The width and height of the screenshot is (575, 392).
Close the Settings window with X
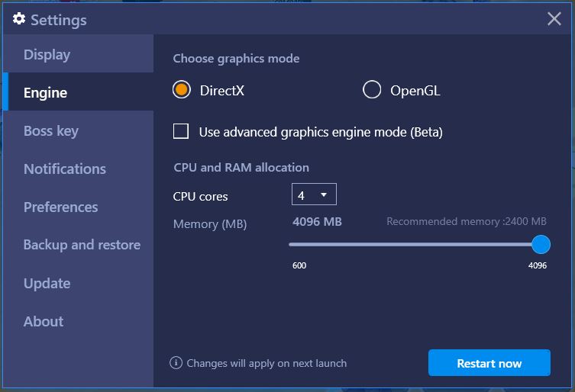(x=554, y=18)
